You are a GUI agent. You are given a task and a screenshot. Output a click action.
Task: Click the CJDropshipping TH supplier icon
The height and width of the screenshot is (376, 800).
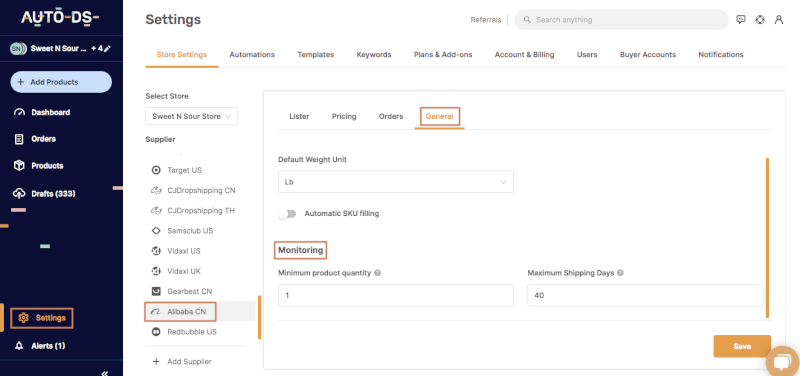[156, 211]
